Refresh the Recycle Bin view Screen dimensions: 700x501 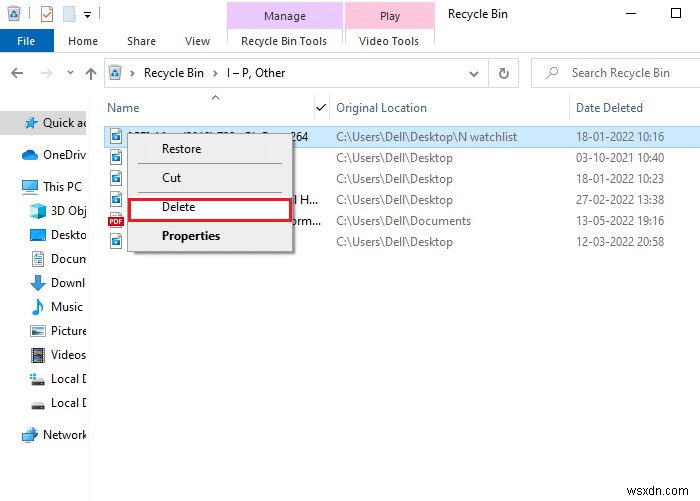(x=504, y=73)
